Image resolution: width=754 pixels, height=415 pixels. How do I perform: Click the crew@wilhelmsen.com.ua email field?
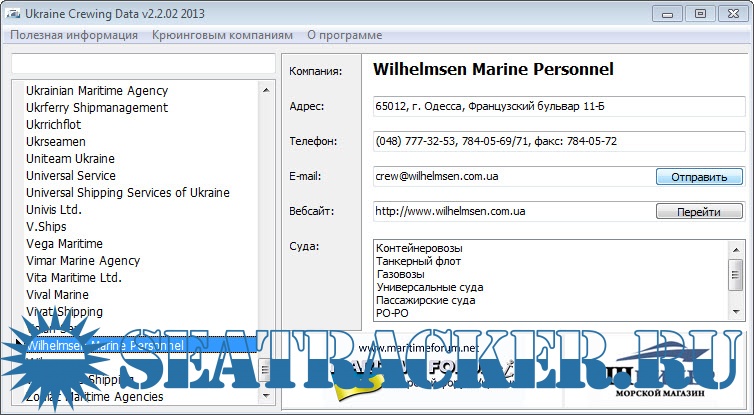512,177
